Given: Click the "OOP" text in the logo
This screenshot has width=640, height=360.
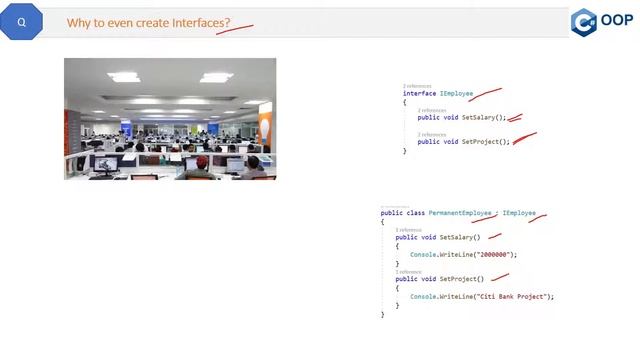Looking at the screenshot, I should coord(617,20).
